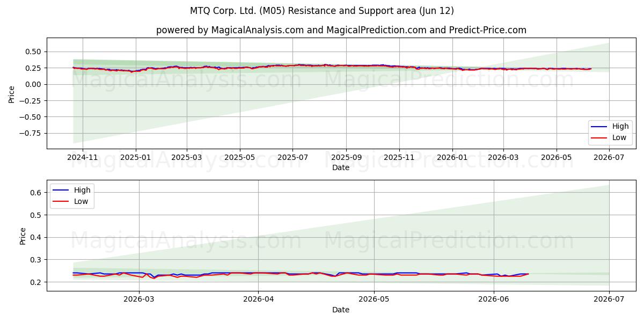Click the bottom chart x-axis label '2026-06'

pos(494,299)
